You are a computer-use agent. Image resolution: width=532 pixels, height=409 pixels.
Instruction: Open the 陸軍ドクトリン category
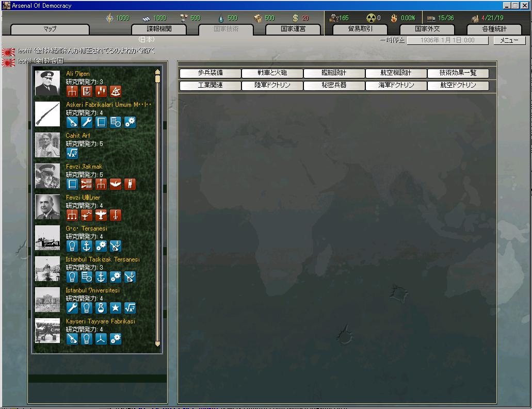[272, 86]
